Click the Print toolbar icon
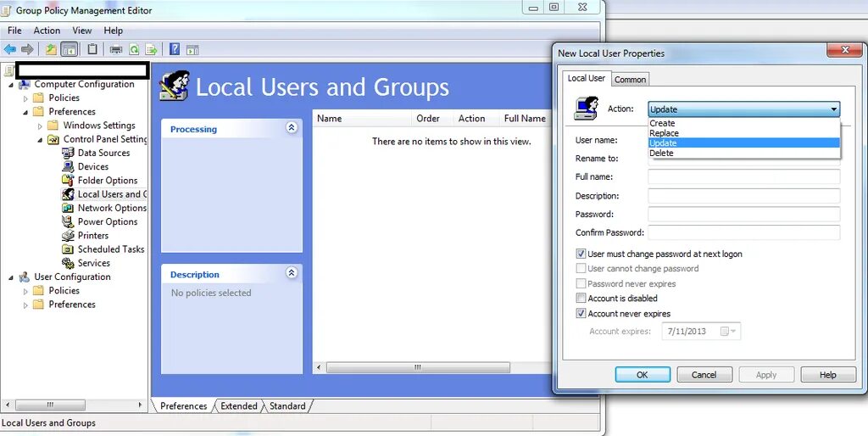The image size is (868, 436). 116,50
